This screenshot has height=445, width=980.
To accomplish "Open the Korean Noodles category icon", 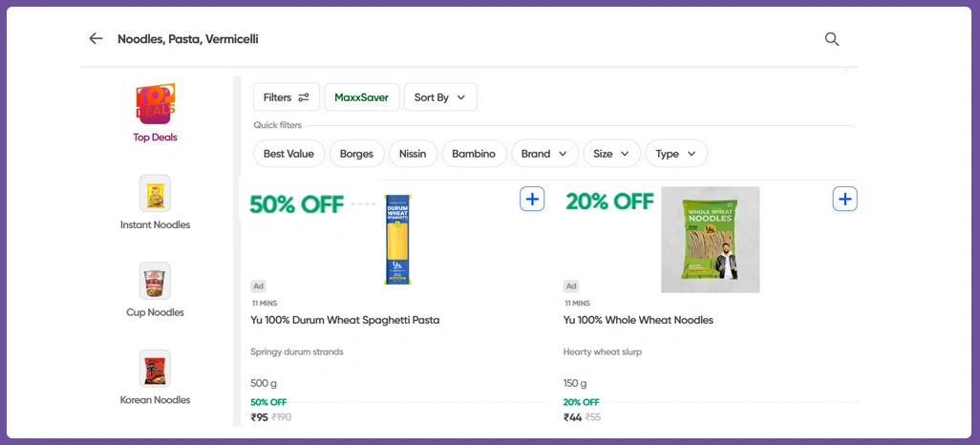I will pyautogui.click(x=155, y=369).
